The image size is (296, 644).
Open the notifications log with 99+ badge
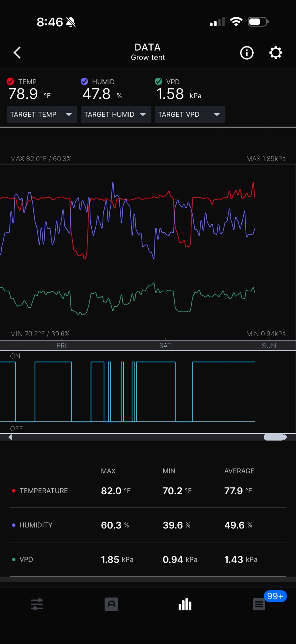tap(259, 604)
